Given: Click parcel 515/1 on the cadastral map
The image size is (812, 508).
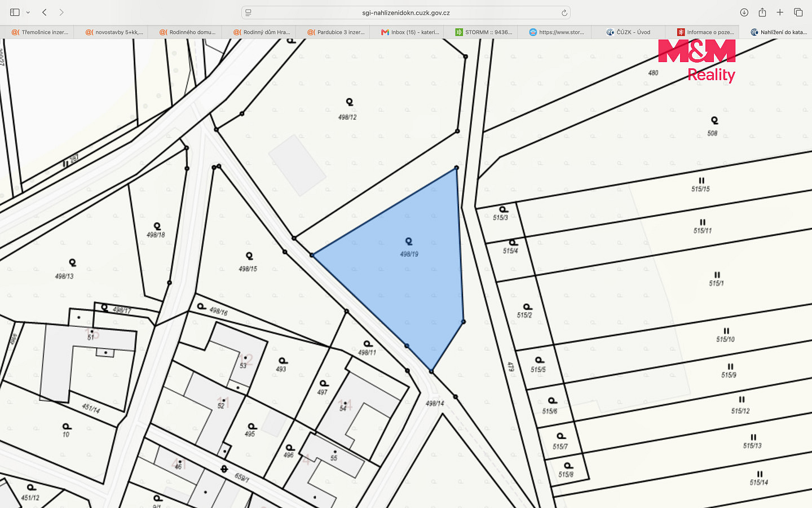Looking at the screenshot, I should tap(716, 283).
